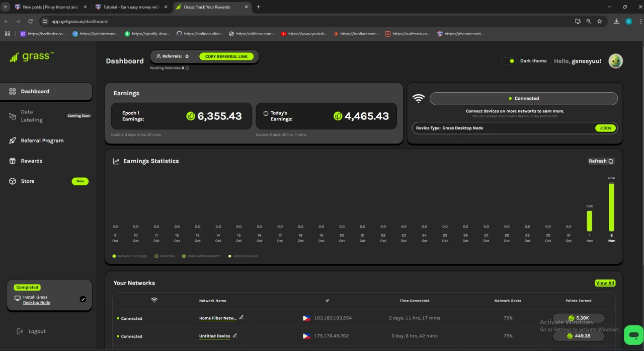Toggle the Dark theme switch
Viewport: 644px width, 351px height.
pyautogui.click(x=509, y=61)
